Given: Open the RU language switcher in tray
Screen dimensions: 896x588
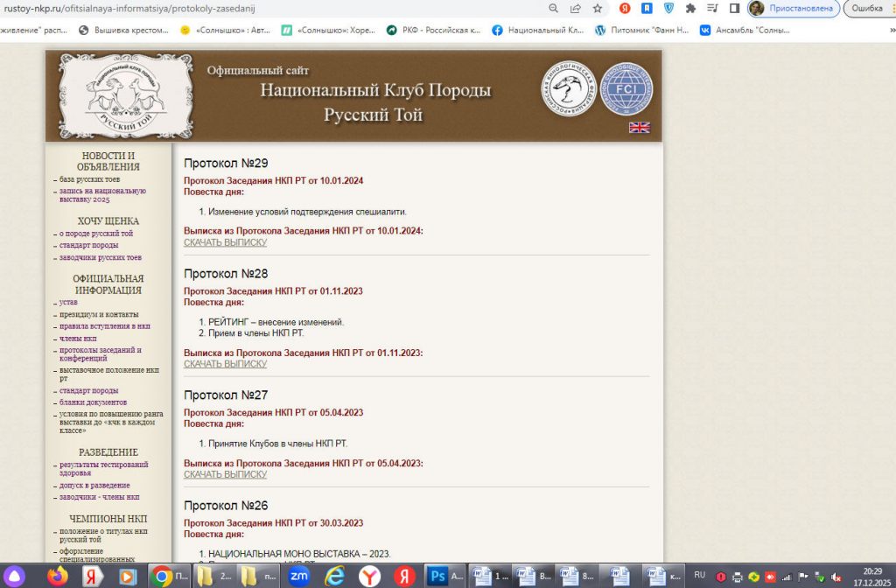Looking at the screenshot, I should [x=699, y=575].
